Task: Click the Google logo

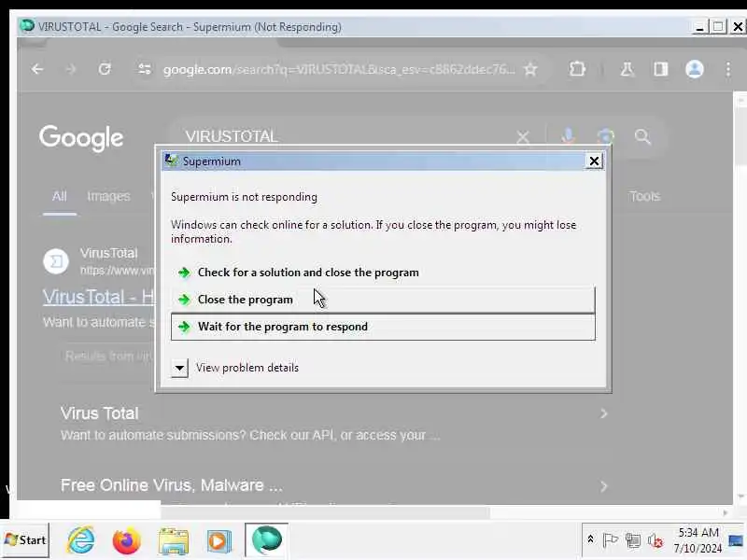Action: click(x=81, y=138)
